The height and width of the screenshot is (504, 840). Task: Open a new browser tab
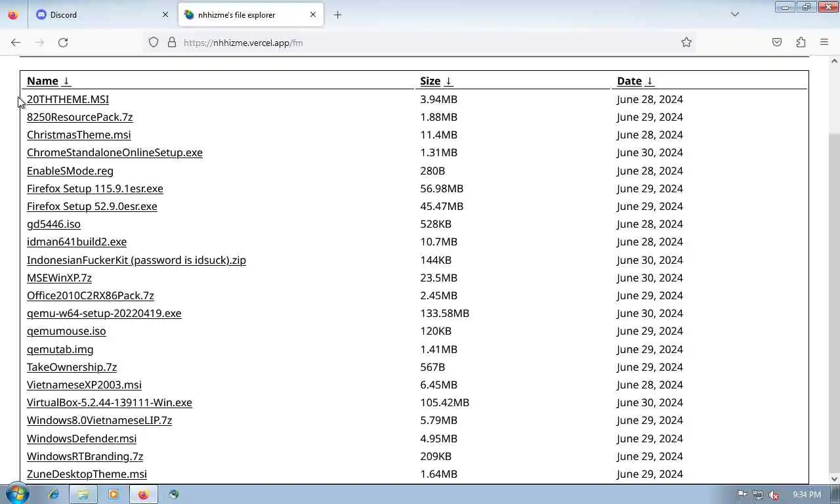(x=337, y=14)
